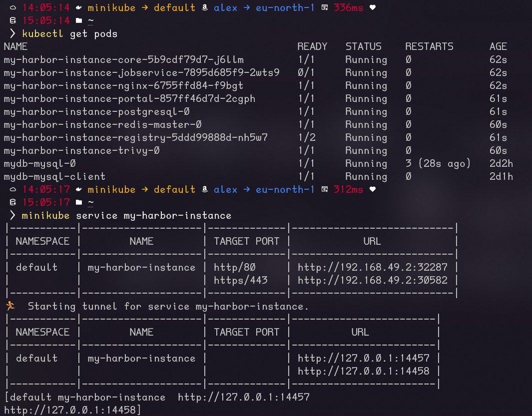Click the https/443 target port cell
The height and width of the screenshot is (416, 532).
tap(241, 280)
